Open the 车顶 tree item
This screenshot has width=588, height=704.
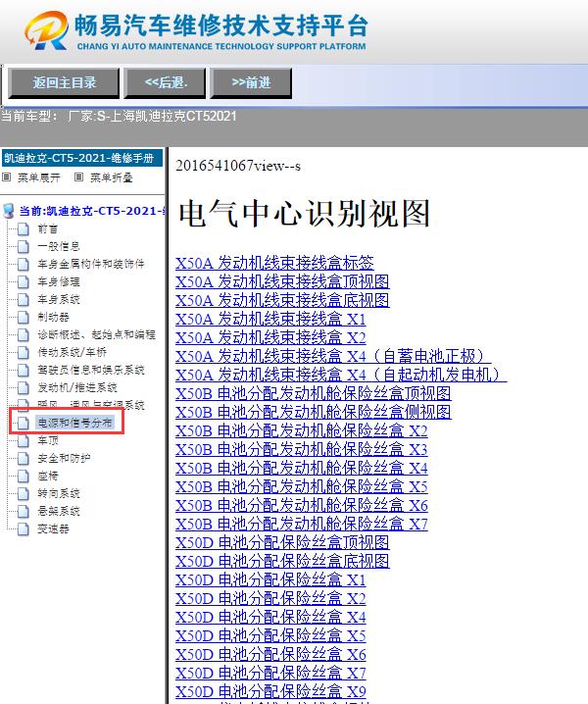click(48, 440)
